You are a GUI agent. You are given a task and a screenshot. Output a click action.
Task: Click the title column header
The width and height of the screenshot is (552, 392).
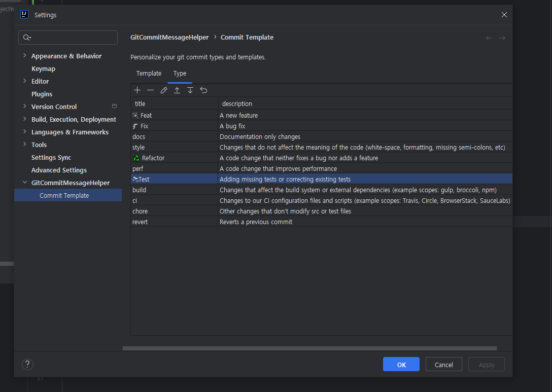coord(174,103)
